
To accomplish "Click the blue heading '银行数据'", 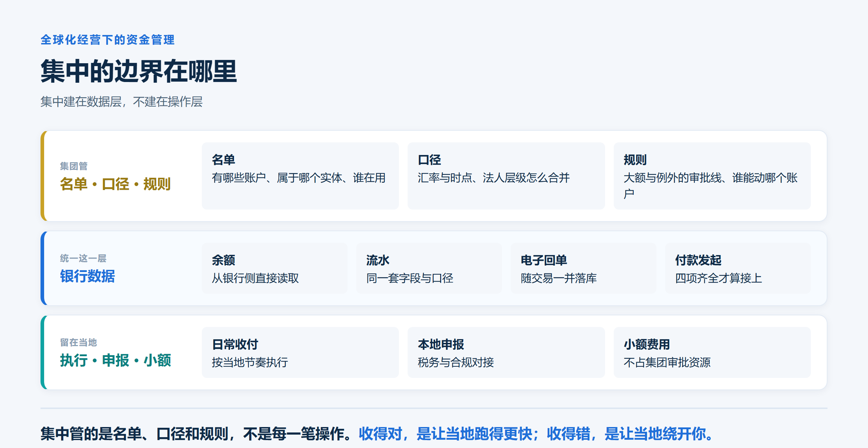I will click(x=88, y=276).
